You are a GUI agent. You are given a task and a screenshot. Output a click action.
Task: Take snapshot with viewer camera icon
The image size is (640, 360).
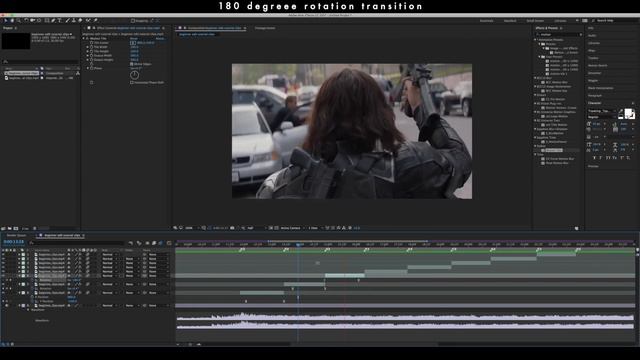(x=232, y=228)
